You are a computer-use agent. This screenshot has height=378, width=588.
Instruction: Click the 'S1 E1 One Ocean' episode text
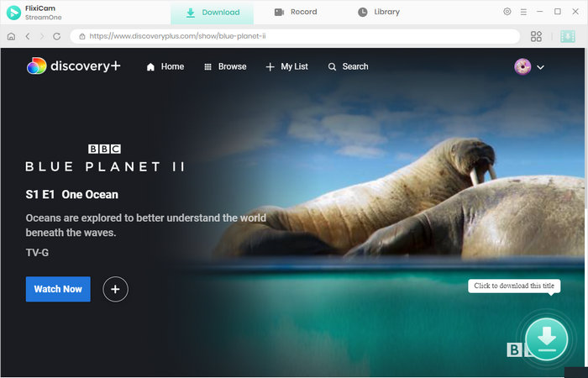72,195
